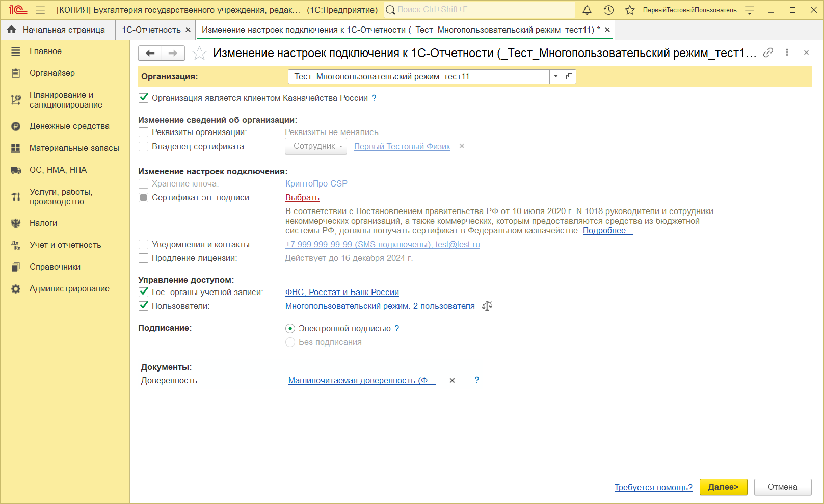This screenshot has height=504, width=824.
Task: Open service settings icon near username
Action: [750, 10]
